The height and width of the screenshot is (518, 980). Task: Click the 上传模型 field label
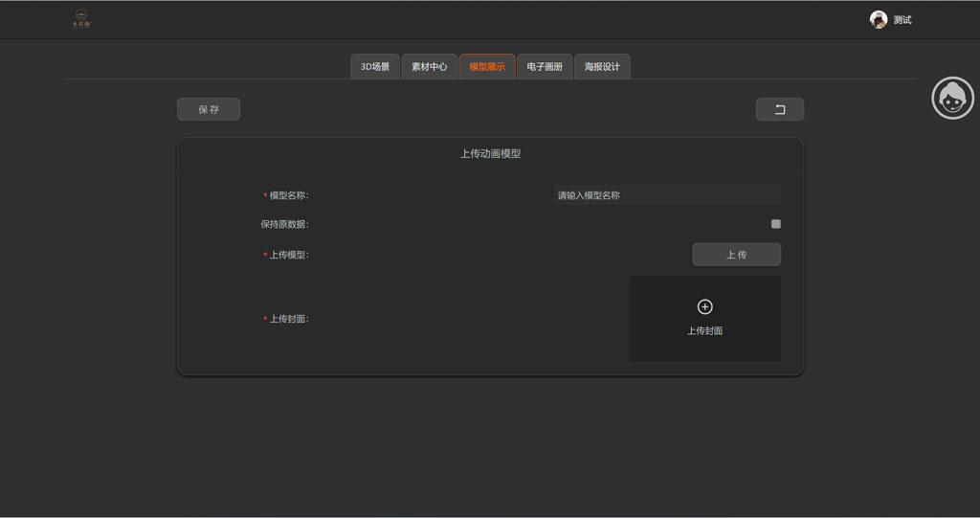pyautogui.click(x=286, y=255)
